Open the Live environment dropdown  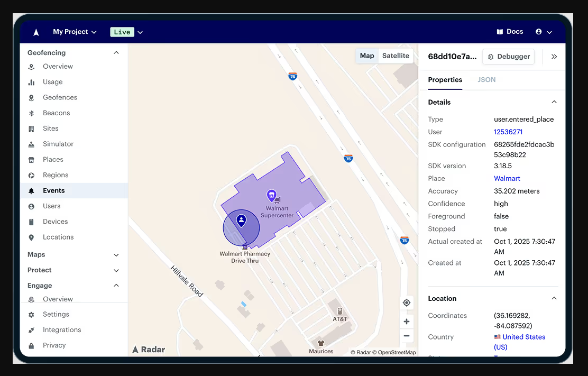coord(126,32)
